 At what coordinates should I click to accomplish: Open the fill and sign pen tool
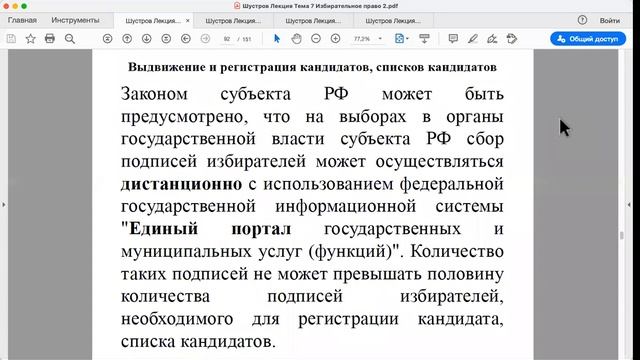[492, 39]
